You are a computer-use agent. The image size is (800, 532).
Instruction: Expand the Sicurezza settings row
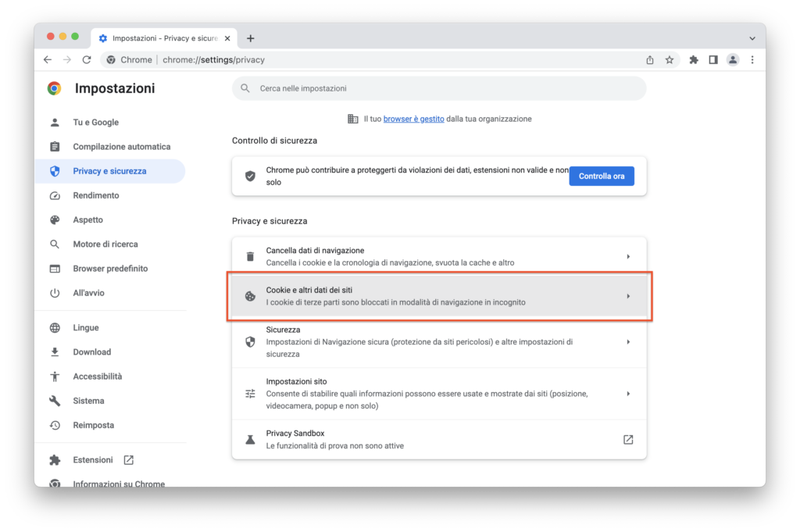tap(439, 341)
